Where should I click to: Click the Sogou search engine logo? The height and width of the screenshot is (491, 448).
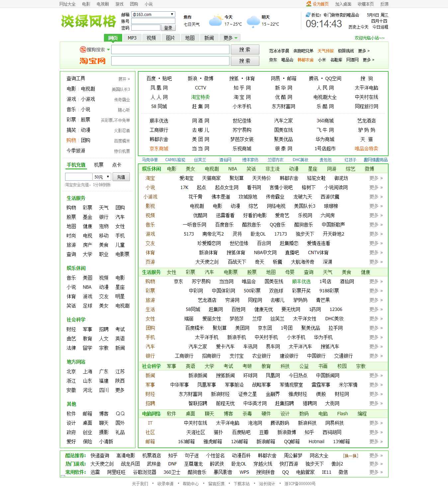pyautogui.click(x=92, y=49)
